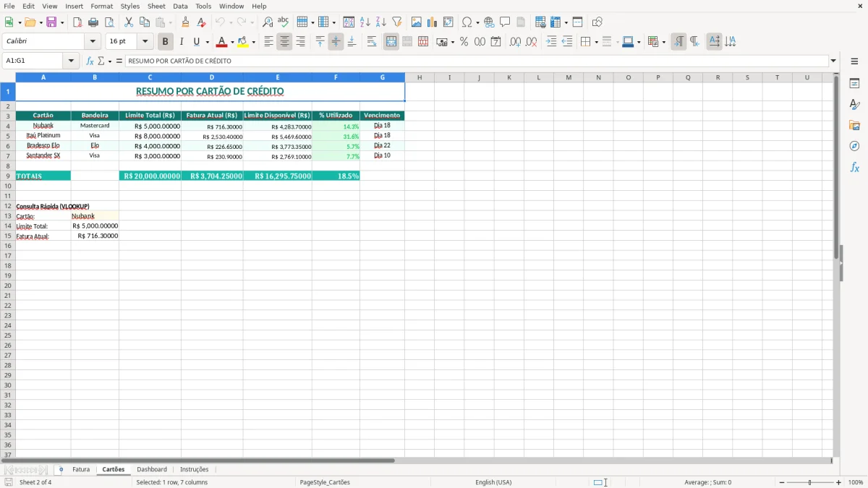The image size is (868, 488).
Task: Toggle Align Right
Action: pyautogui.click(x=300, y=42)
